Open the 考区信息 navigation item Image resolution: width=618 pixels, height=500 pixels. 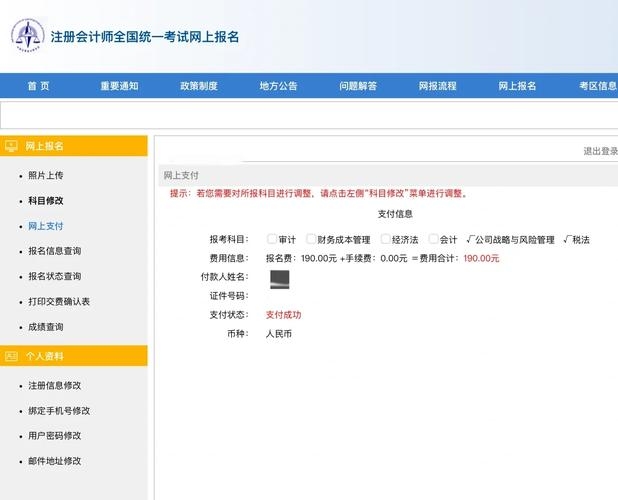[598, 86]
